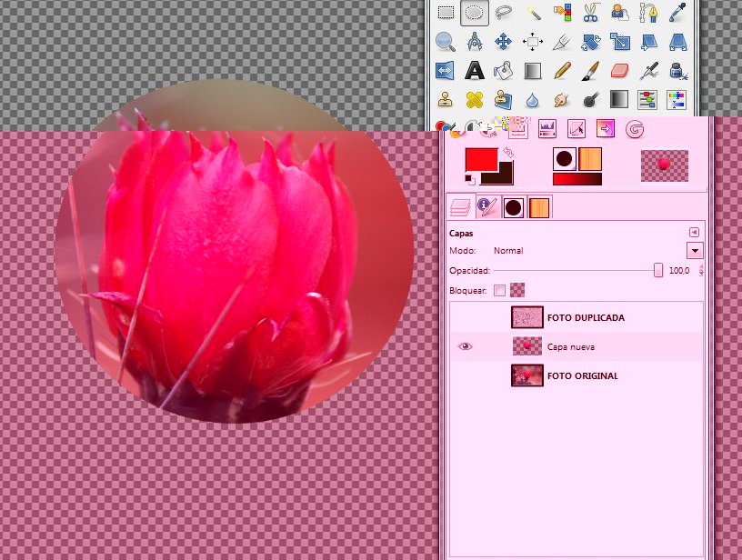Hide the Capa nueva layer
Viewport: 742px width, 560px height.
pos(466,346)
